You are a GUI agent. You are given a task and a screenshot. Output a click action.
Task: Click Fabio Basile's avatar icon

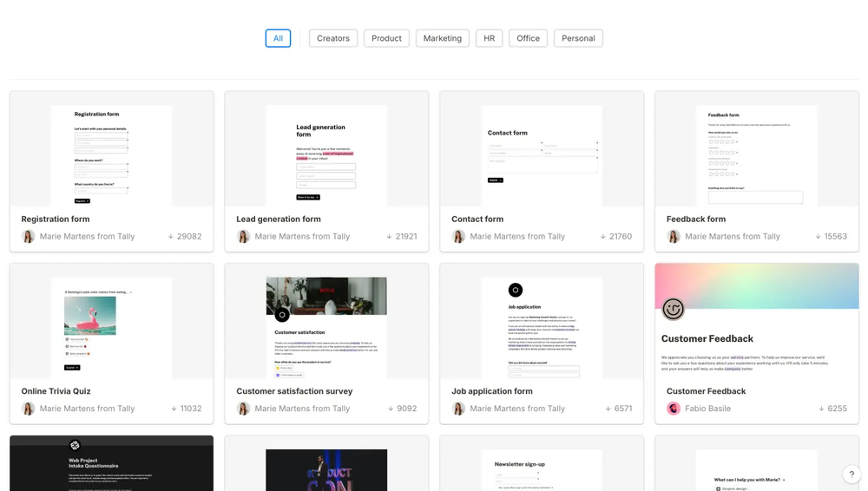click(674, 409)
